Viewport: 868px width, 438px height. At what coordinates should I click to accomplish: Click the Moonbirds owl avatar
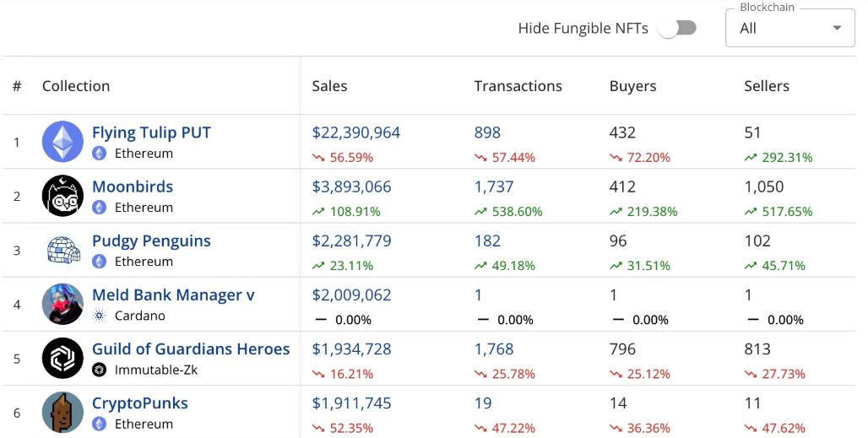pos(62,196)
